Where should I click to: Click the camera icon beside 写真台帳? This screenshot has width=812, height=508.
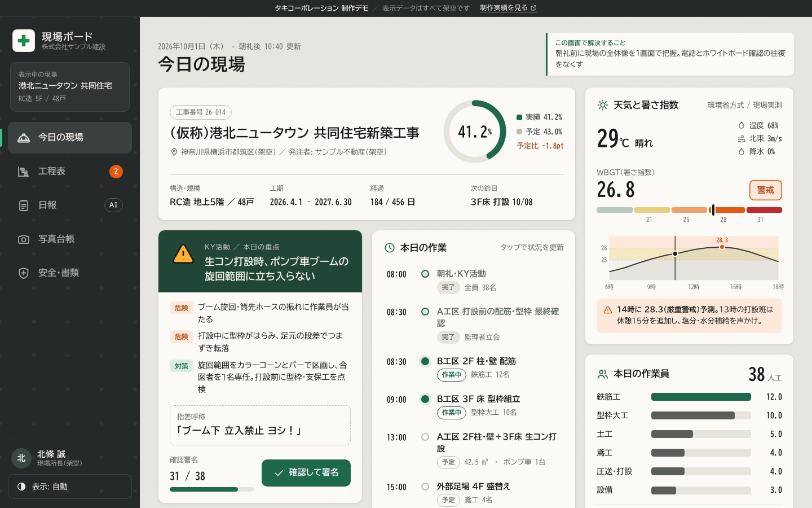24,239
